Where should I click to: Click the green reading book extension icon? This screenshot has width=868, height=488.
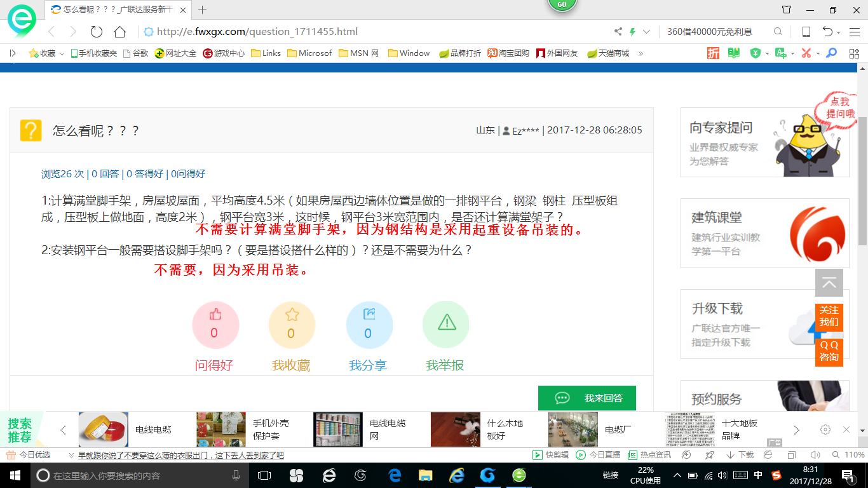pos(734,53)
